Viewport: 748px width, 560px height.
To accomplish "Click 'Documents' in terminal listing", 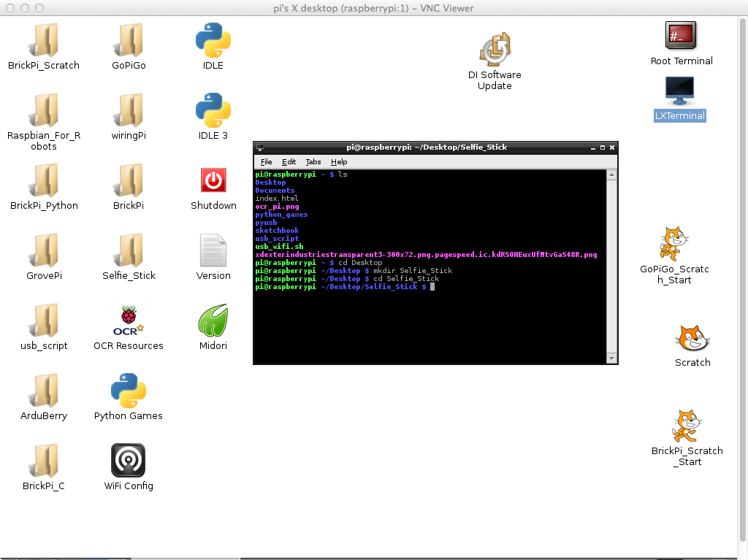I will click(275, 191).
